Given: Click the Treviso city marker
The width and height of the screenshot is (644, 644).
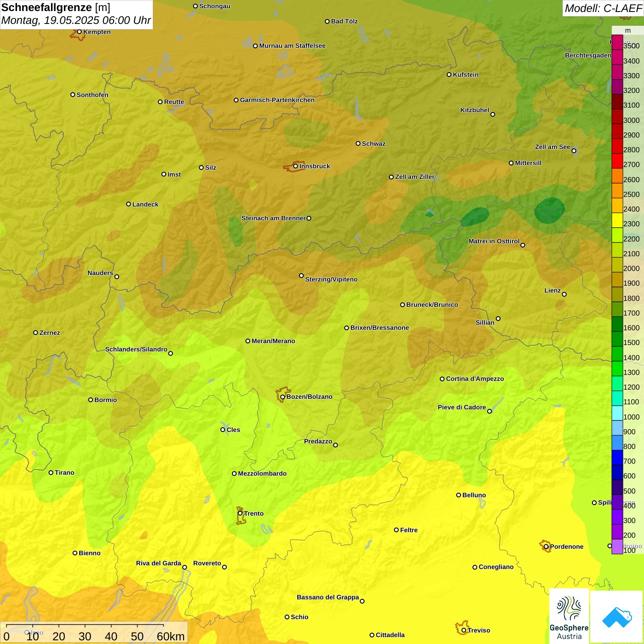Looking at the screenshot, I should tap(464, 630).
